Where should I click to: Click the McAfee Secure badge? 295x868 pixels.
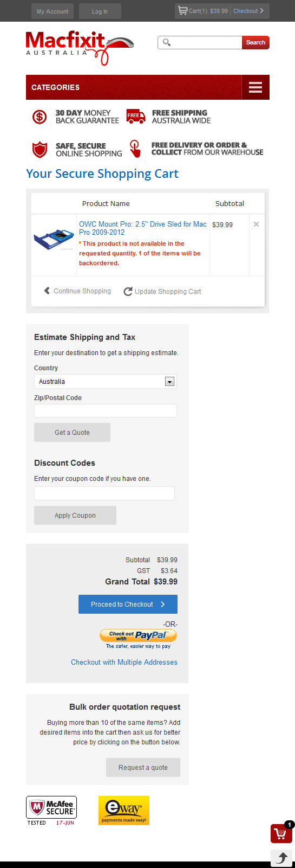point(51,811)
